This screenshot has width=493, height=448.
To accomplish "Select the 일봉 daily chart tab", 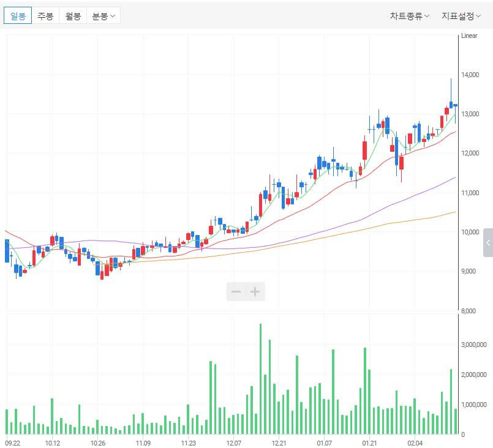I will [18, 15].
